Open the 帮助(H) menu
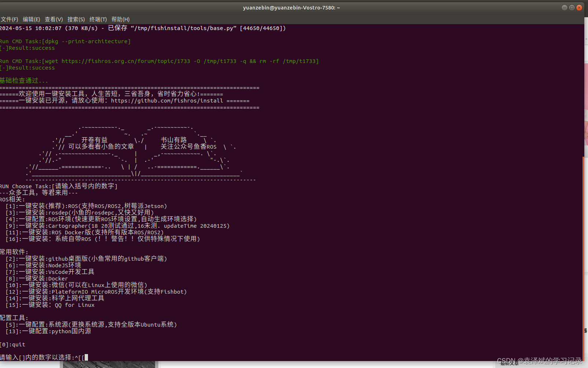 point(121,19)
